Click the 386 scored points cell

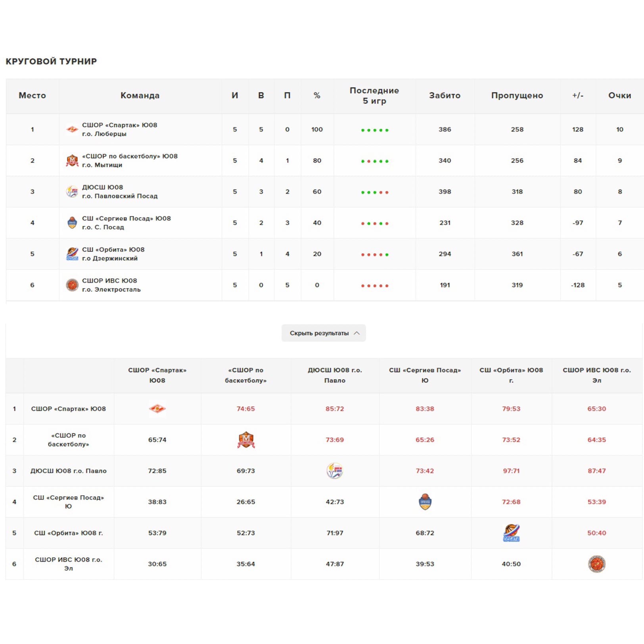click(x=445, y=129)
